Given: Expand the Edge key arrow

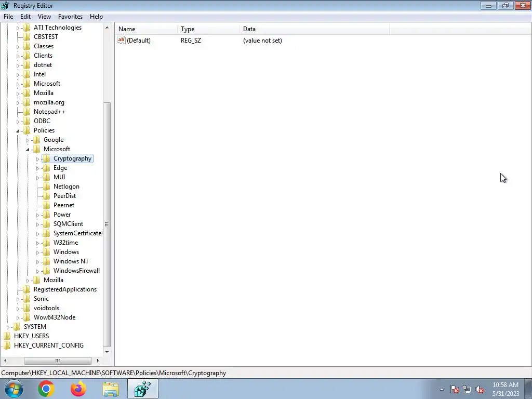Looking at the screenshot, I should (37, 168).
